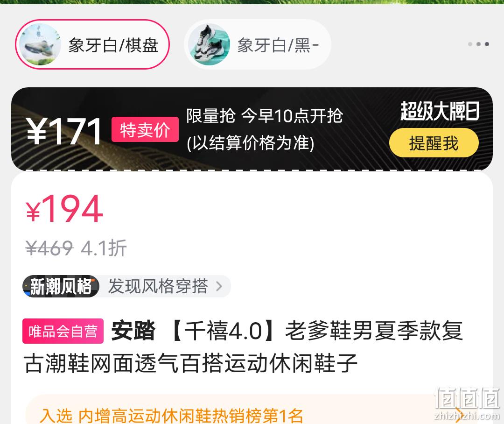Screen dimensions: 504x424
Task: Tap the ¥194 current price
Action: click(64, 209)
